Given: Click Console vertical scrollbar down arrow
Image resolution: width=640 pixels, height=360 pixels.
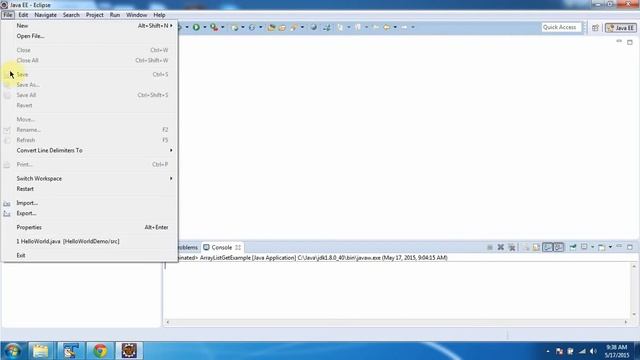Looking at the screenshot, I should point(634,314).
